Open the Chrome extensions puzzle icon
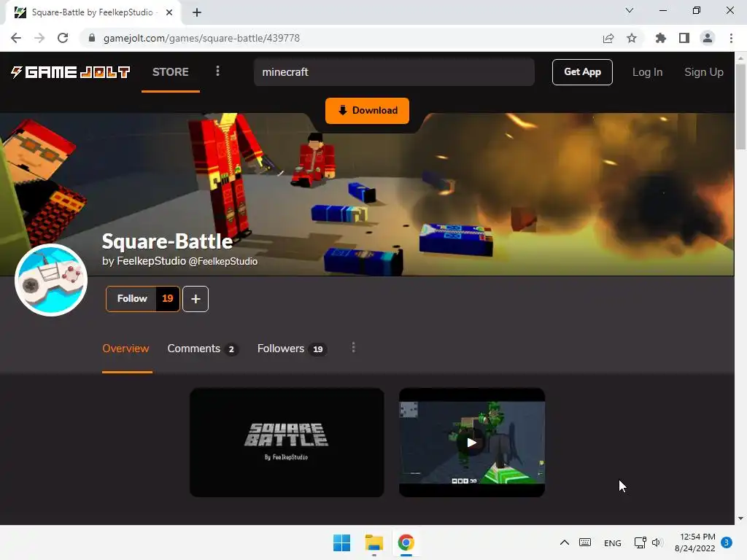This screenshot has height=560, width=747. point(661,38)
